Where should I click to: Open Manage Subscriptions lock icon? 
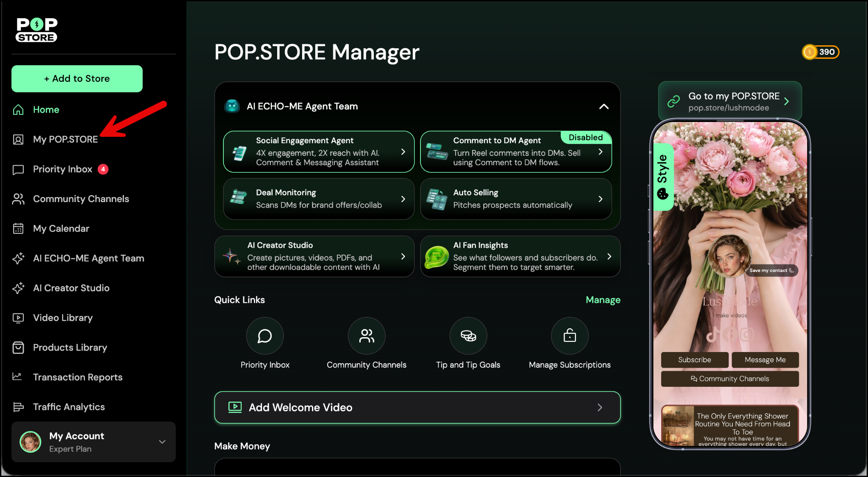(x=570, y=336)
